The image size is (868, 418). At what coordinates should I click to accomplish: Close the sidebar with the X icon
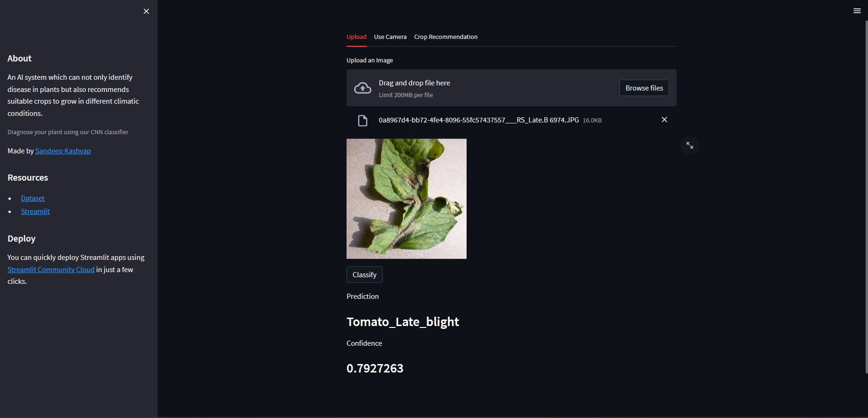[146, 11]
